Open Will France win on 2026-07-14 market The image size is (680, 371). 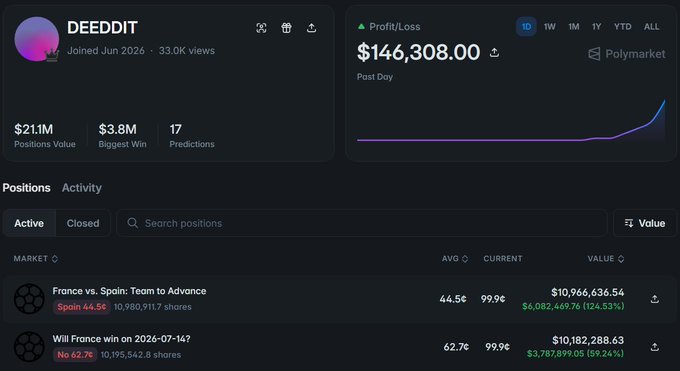tap(121, 338)
